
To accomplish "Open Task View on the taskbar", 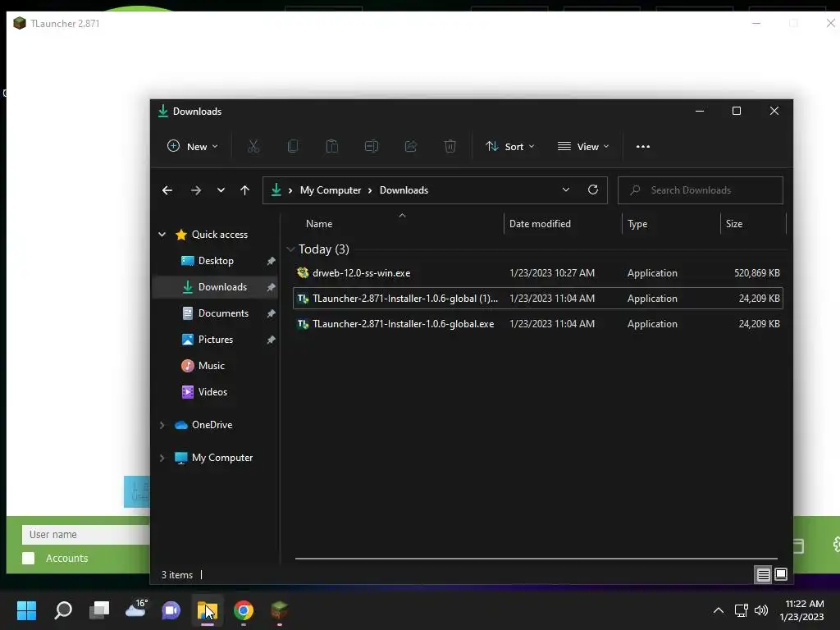I will coord(99,610).
